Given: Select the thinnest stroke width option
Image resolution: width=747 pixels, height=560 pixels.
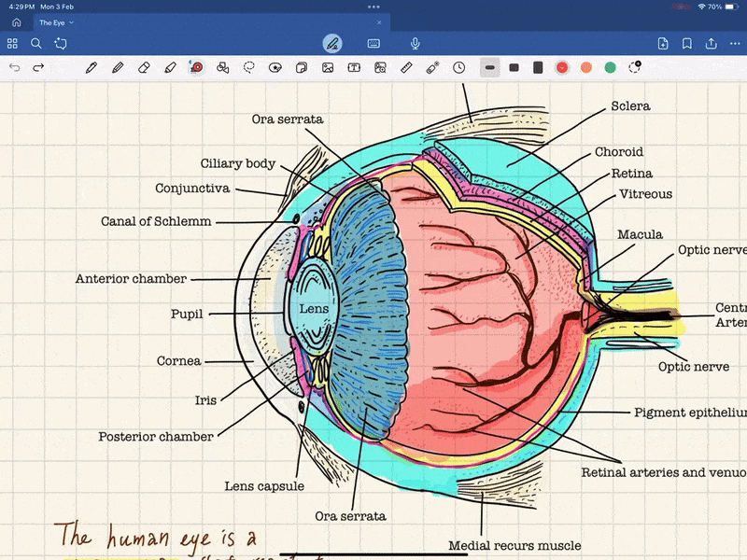Looking at the screenshot, I should pyautogui.click(x=489, y=67).
